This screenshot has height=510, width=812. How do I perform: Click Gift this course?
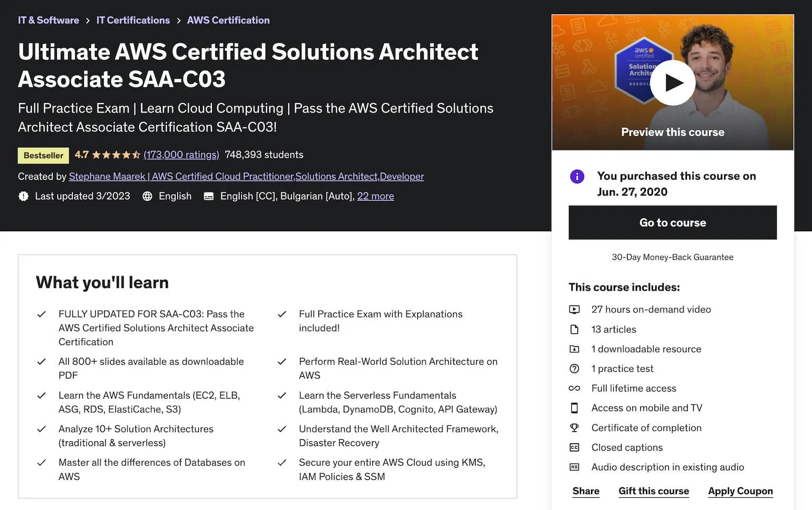coord(653,491)
